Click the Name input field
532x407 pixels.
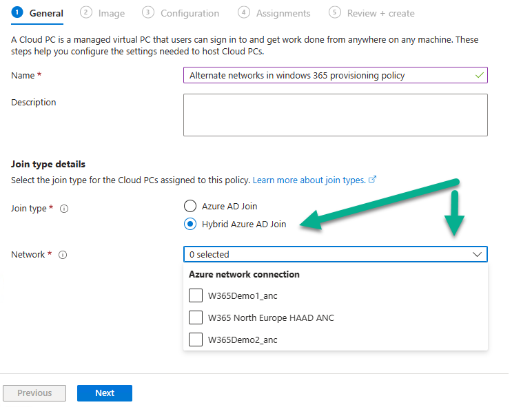pos(336,75)
